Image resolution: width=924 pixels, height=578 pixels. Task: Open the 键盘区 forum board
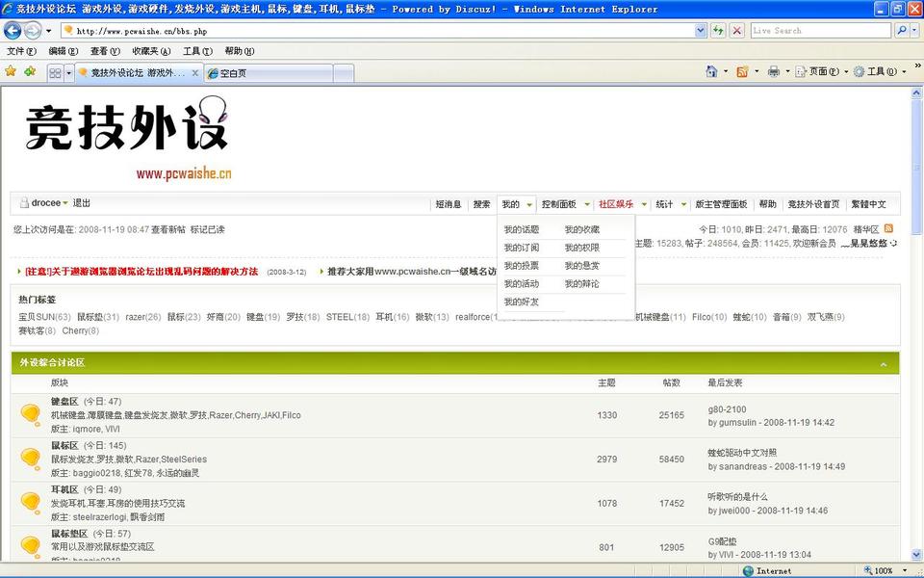point(64,402)
